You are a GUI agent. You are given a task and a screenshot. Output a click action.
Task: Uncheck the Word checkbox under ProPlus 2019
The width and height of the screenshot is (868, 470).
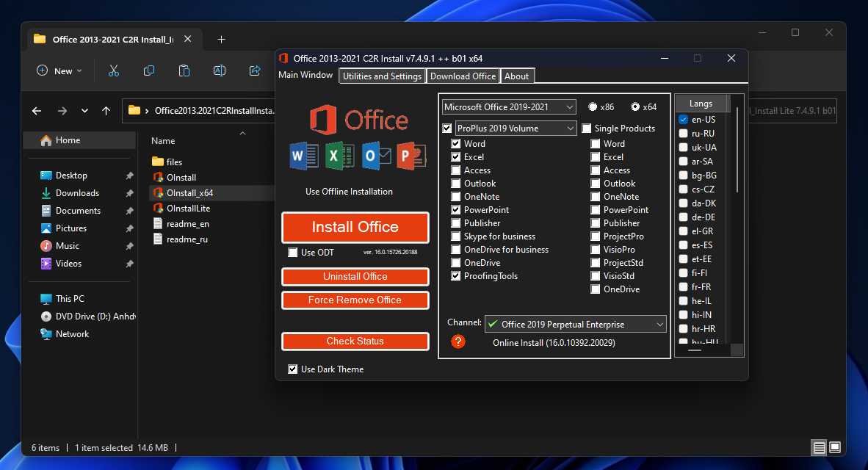[x=455, y=143]
